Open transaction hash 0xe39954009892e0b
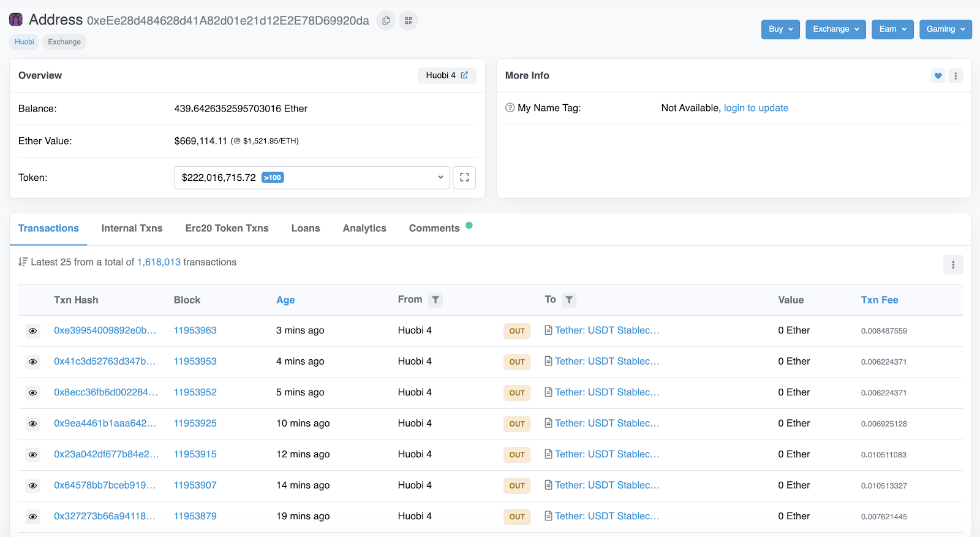 pos(105,330)
